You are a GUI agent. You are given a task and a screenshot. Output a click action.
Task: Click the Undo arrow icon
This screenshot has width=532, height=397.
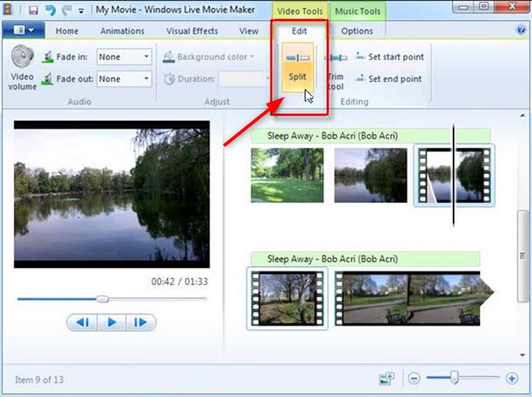(50, 10)
